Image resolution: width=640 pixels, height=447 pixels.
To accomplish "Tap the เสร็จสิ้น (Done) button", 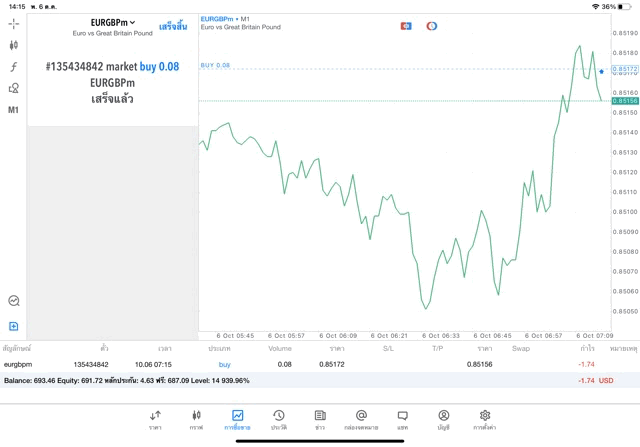I will coord(173,26).
